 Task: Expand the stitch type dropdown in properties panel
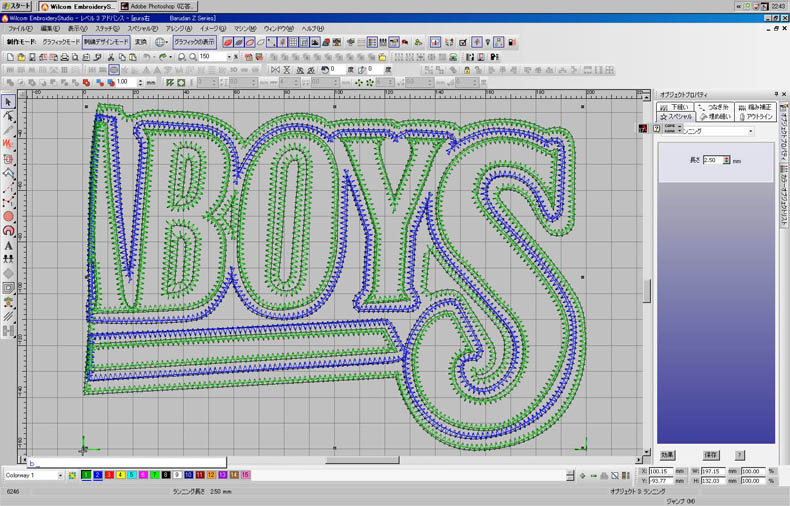tap(750, 131)
